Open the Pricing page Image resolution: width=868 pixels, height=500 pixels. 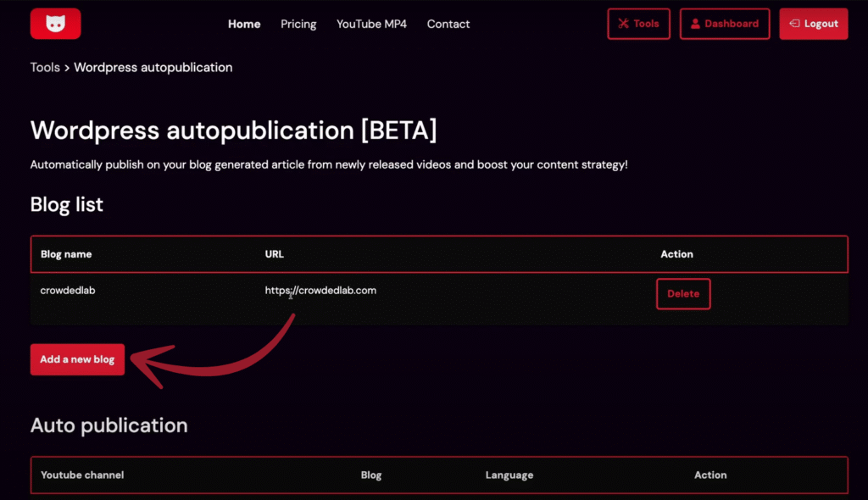click(x=298, y=24)
